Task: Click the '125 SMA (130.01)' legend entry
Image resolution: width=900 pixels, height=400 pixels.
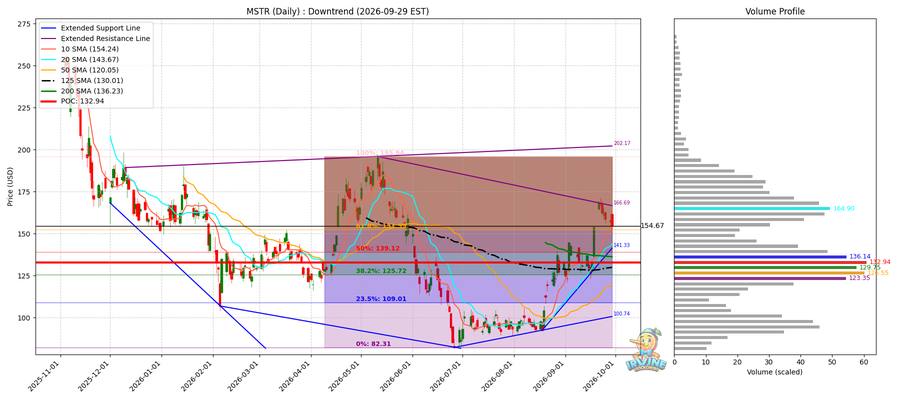Action: (91, 80)
